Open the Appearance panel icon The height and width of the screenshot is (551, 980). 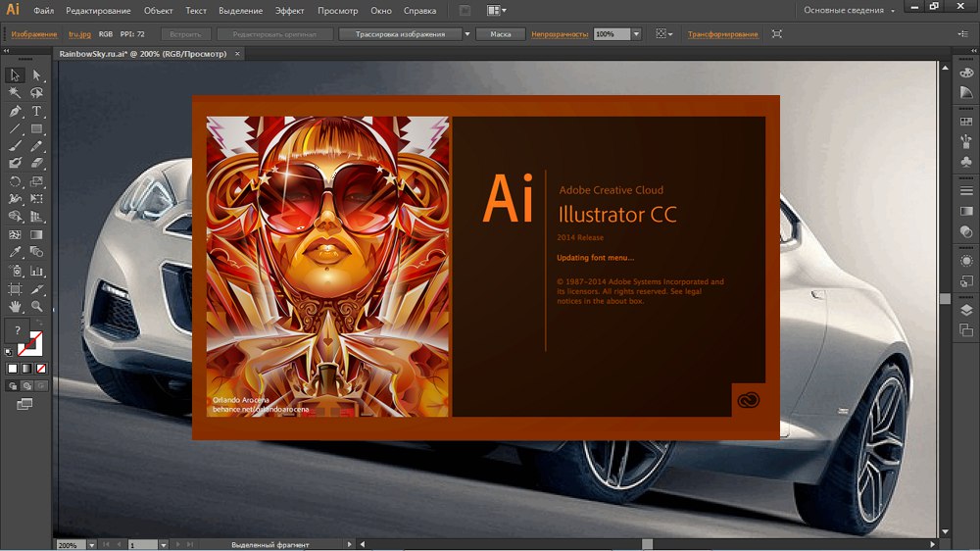click(966, 261)
